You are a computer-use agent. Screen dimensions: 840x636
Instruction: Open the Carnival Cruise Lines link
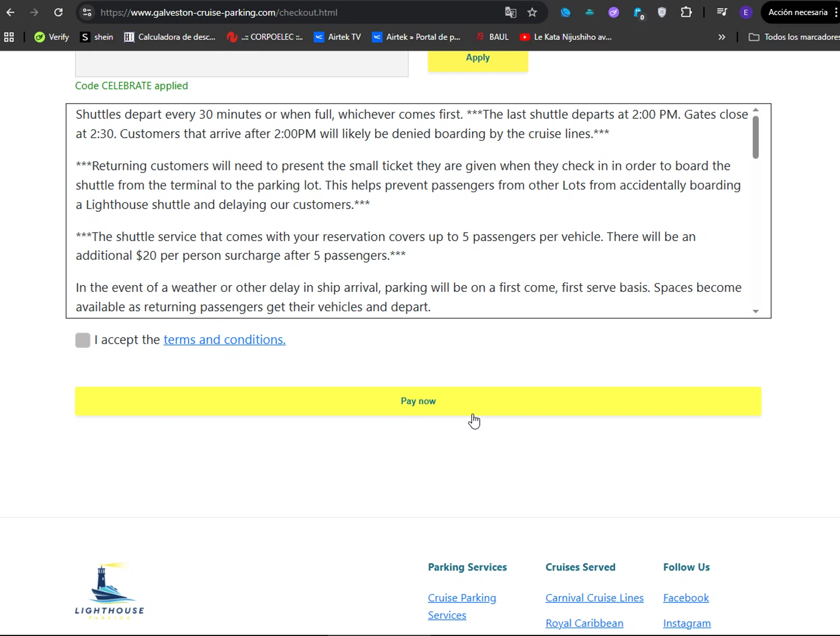(x=595, y=598)
